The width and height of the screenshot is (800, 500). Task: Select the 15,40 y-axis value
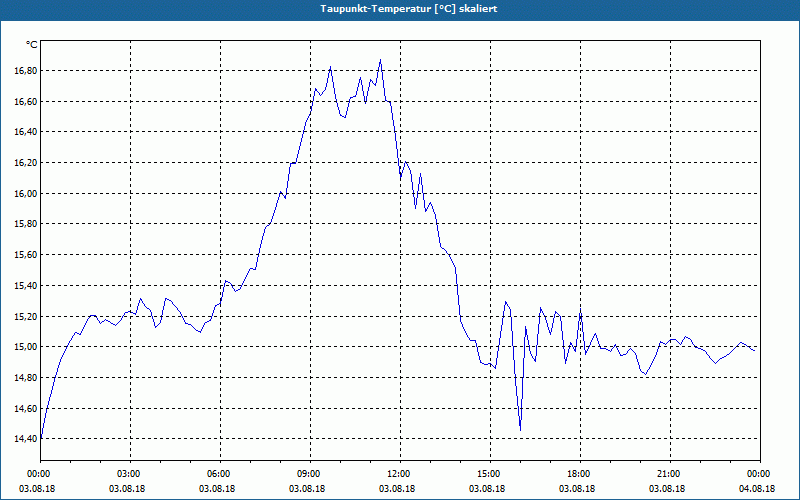tap(26, 285)
